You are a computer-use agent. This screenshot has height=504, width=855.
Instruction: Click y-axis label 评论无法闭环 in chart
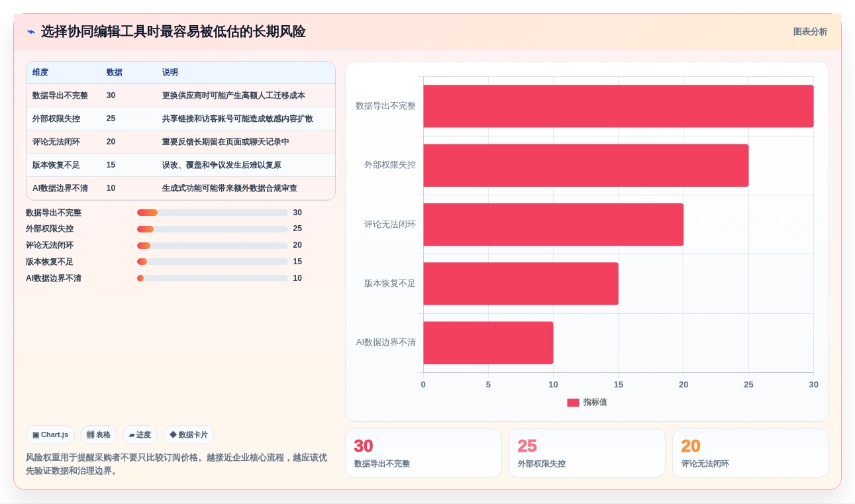pos(390,225)
